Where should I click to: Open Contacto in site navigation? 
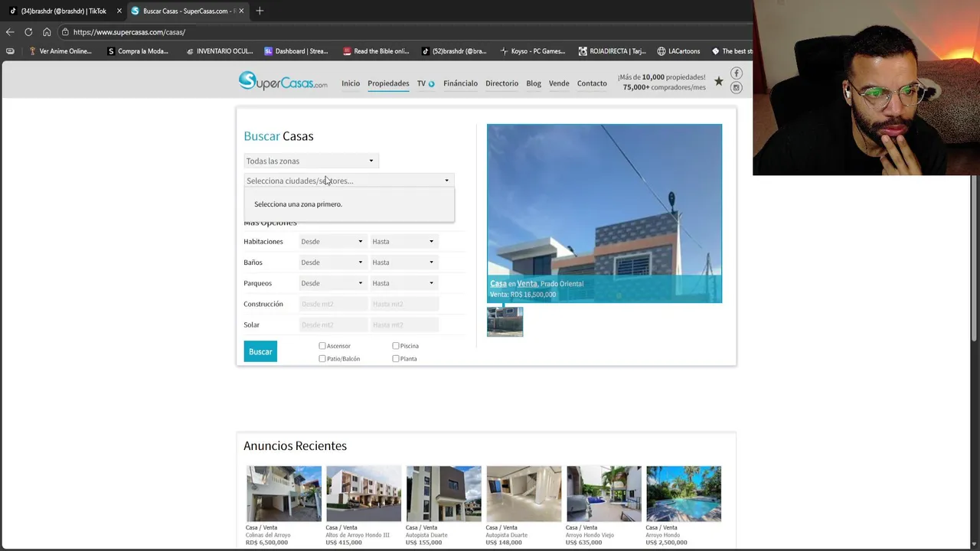(592, 83)
